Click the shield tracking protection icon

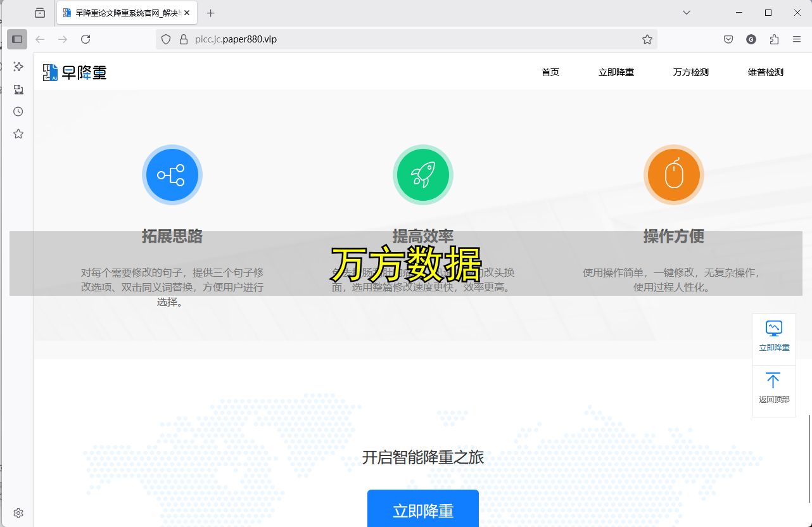click(166, 39)
